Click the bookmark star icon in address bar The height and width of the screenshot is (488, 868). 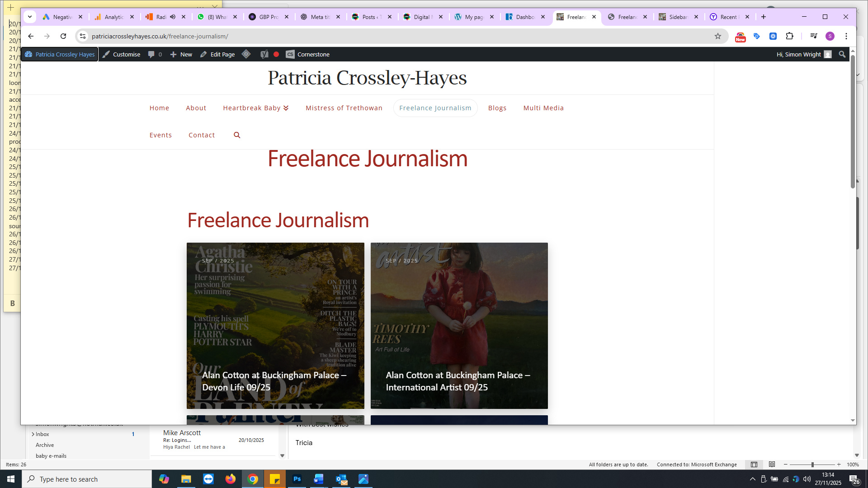pyautogui.click(x=717, y=36)
